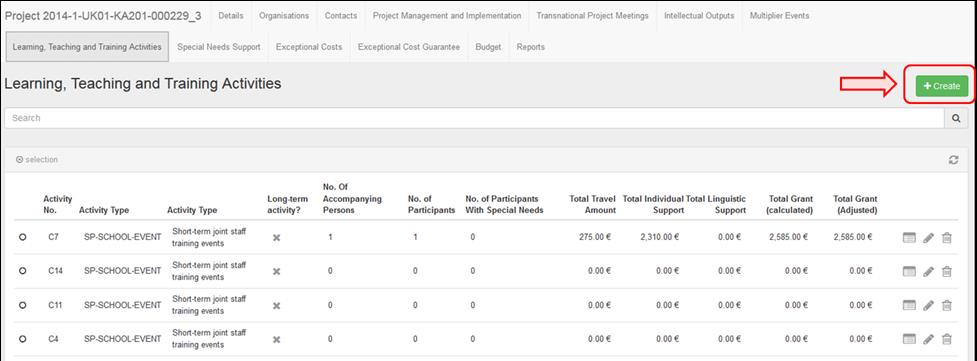Click the C7 activity number cell

pyautogui.click(x=53, y=237)
